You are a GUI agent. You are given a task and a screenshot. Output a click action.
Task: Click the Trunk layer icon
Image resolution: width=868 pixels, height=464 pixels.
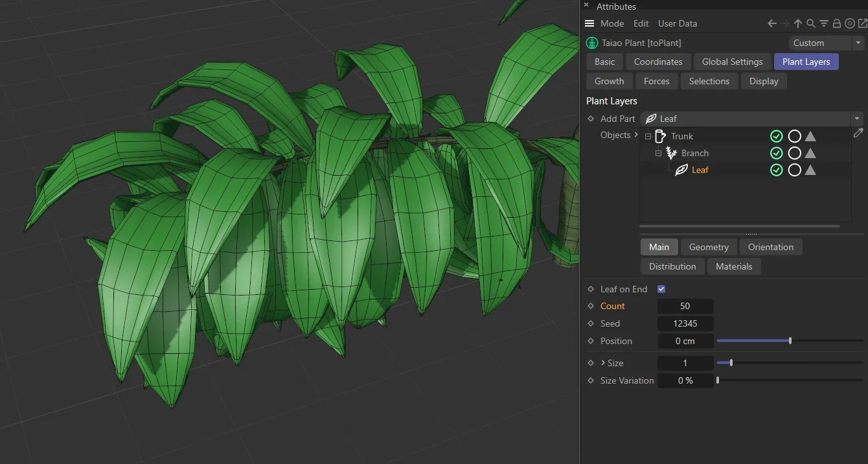(661, 136)
